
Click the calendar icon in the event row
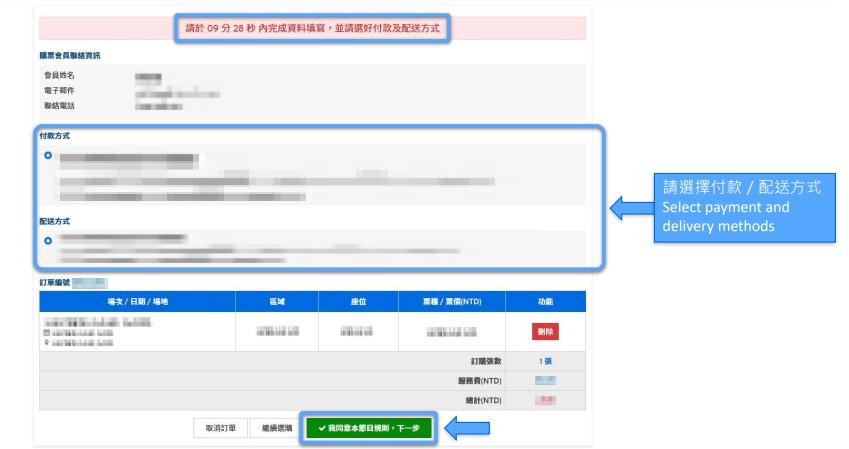pyautogui.click(x=47, y=333)
